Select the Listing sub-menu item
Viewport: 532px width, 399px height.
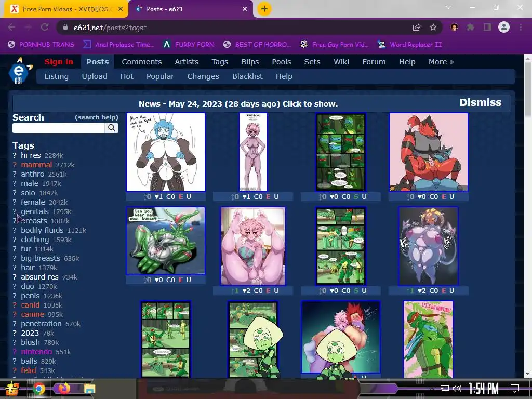[x=56, y=76]
